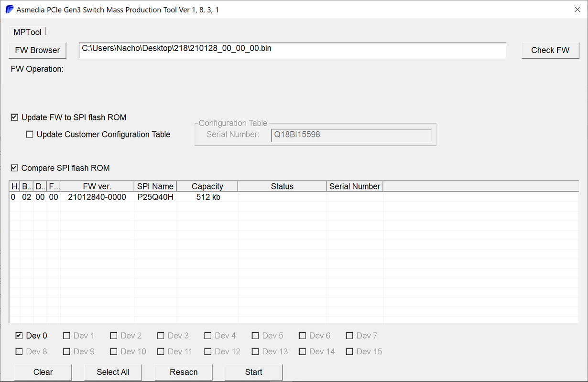This screenshot has height=382, width=588.
Task: Click the FW ver. column header
Action: 97,186
